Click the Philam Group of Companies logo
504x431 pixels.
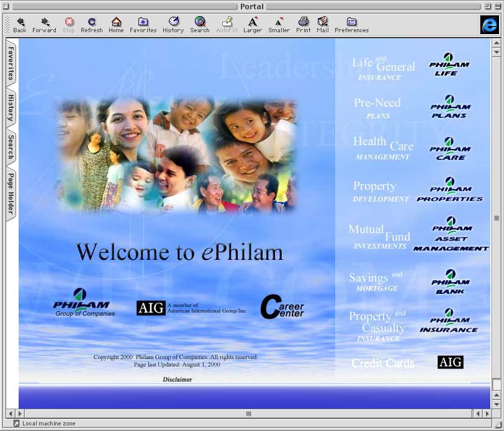[x=84, y=303]
